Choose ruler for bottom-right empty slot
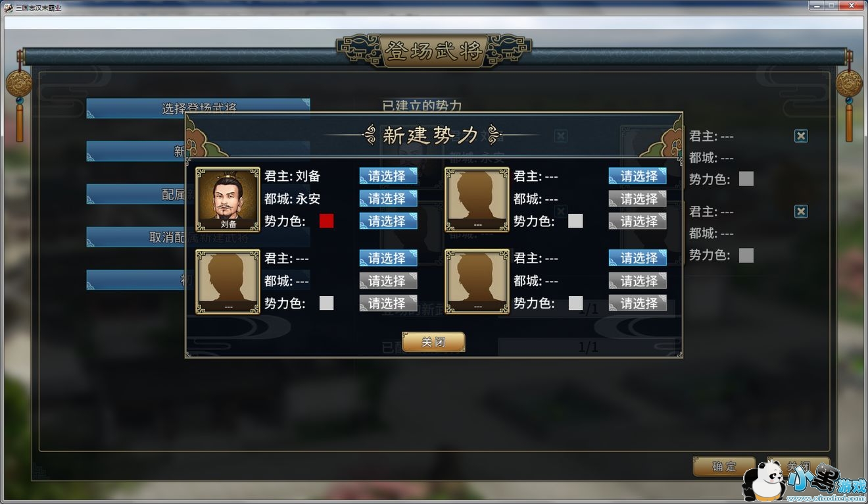Viewport: 868px width, 504px height. click(x=637, y=258)
